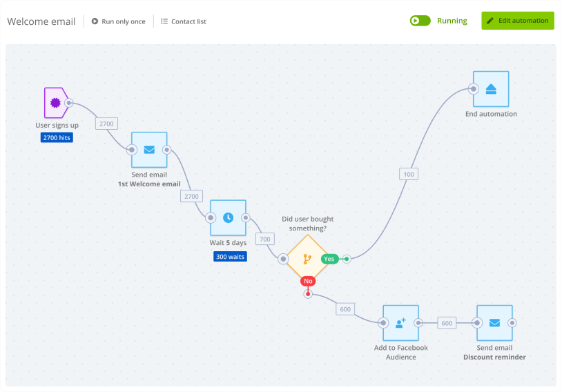Image resolution: width=562 pixels, height=392 pixels.
Task: Open the Contact list link
Action: (184, 21)
